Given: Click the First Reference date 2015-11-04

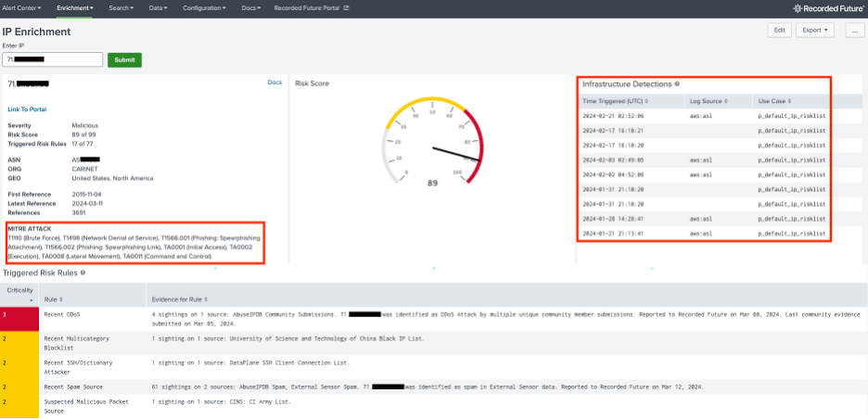Looking at the screenshot, I should (x=87, y=195).
